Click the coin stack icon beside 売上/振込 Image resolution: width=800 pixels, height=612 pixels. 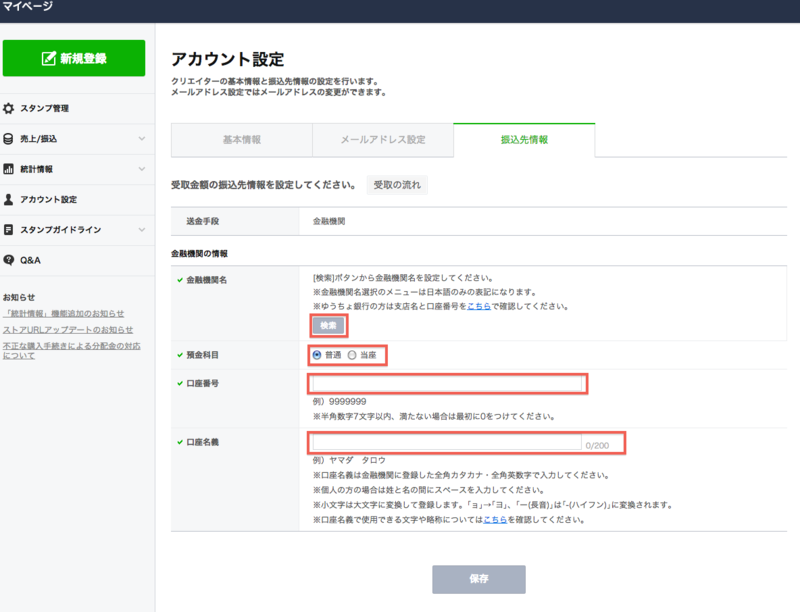click(x=8, y=139)
